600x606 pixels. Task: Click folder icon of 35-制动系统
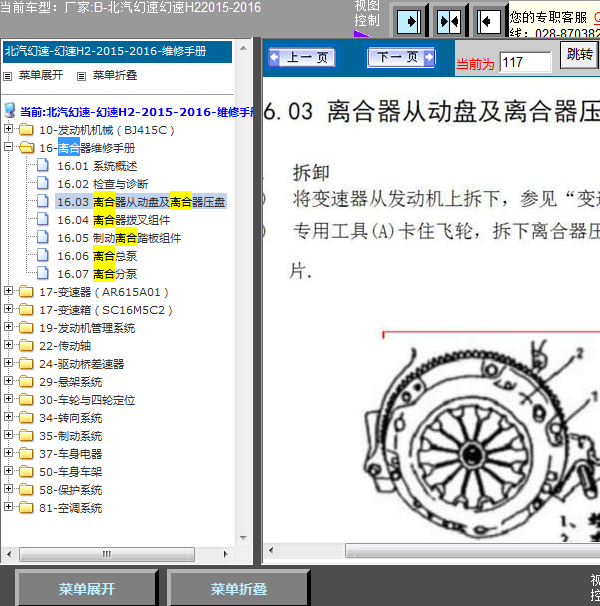pyautogui.click(x=26, y=435)
